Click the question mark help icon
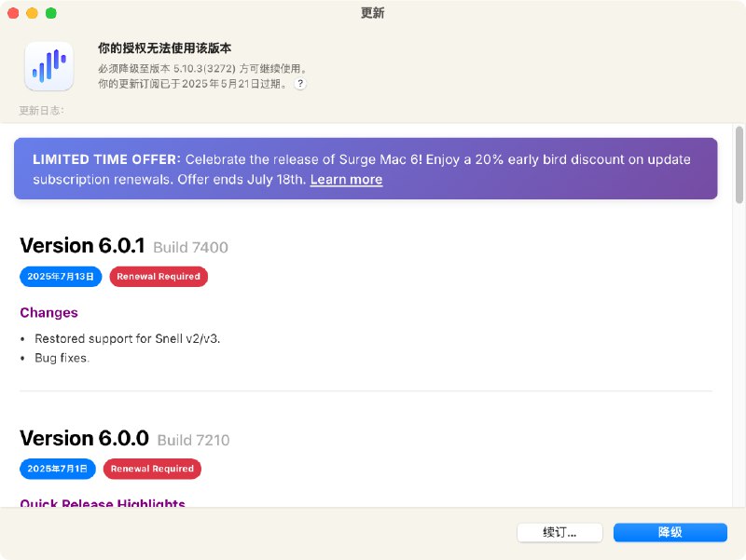Image resolution: width=746 pixels, height=560 pixels. (x=300, y=84)
